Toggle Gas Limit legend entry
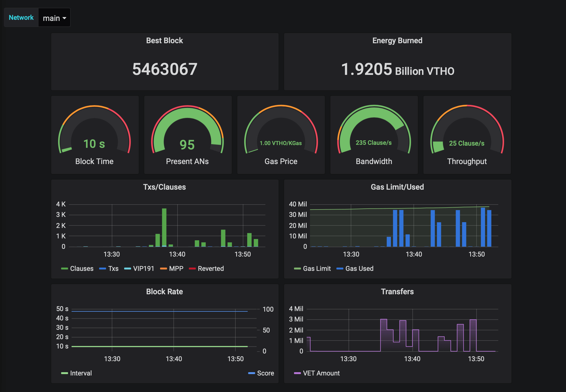This screenshot has height=392, width=566. pos(317,268)
